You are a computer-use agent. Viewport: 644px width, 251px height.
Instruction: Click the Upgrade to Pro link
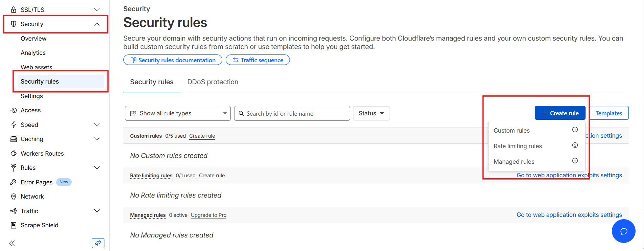(208, 215)
